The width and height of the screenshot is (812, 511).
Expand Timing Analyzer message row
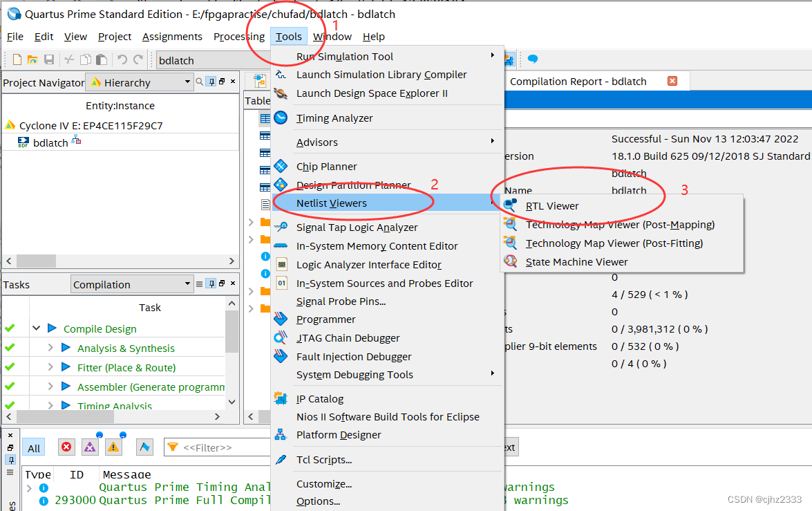tap(29, 487)
